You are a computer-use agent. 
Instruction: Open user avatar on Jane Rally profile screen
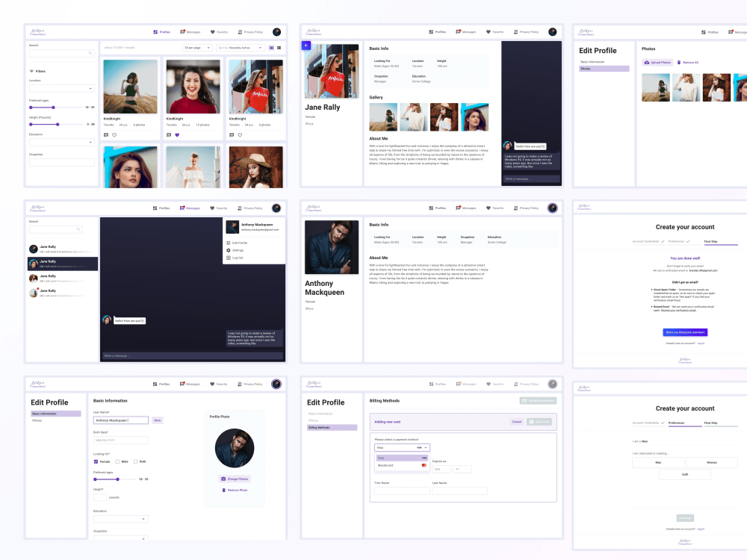(553, 32)
